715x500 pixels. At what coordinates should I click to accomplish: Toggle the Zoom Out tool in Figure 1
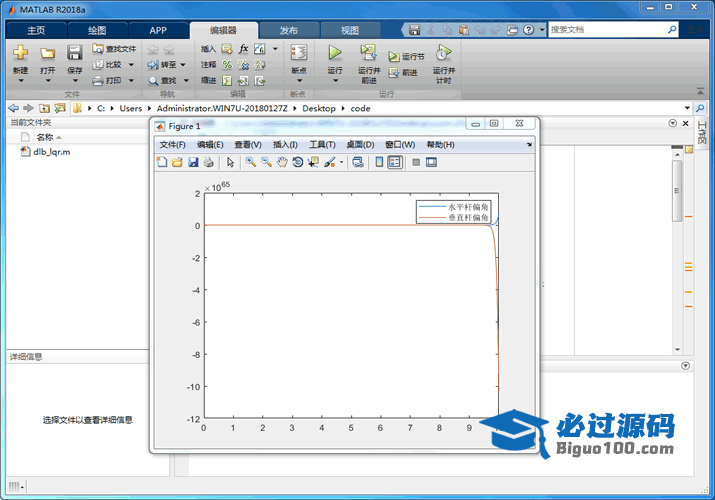(266, 162)
